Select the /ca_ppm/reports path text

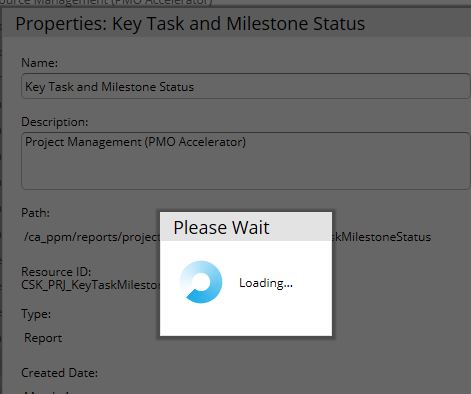(x=92, y=237)
